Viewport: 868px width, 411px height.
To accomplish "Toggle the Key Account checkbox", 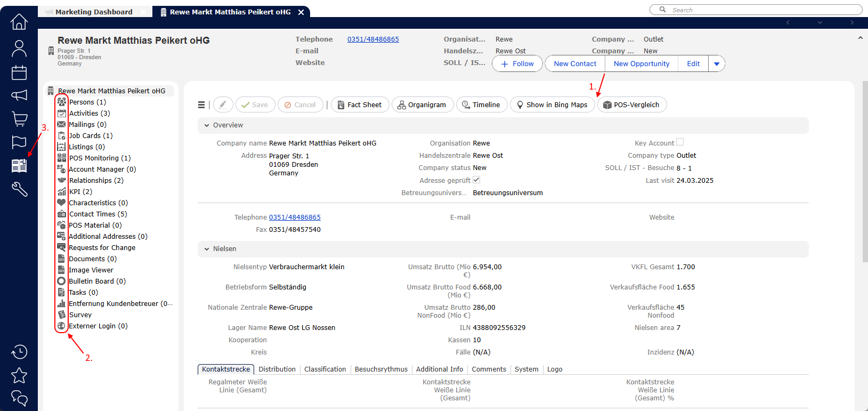I will point(680,142).
